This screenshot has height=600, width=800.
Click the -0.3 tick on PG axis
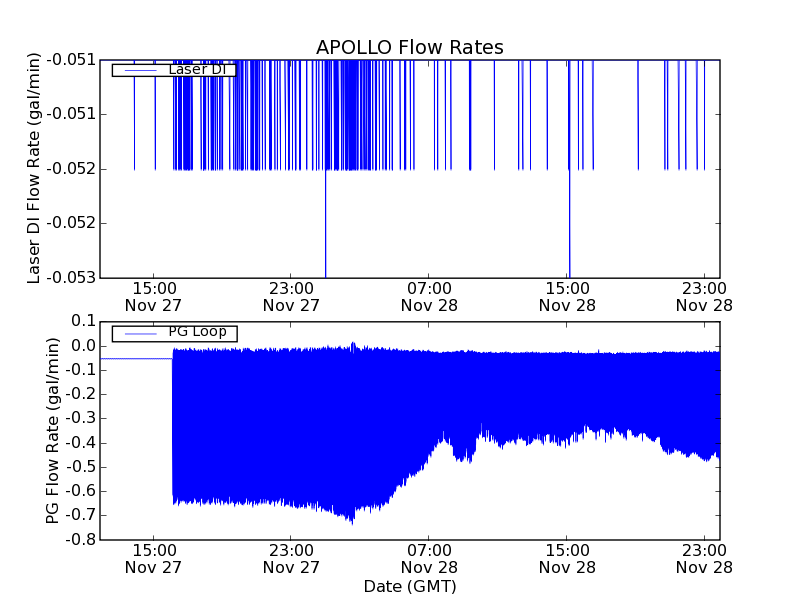pos(80,418)
